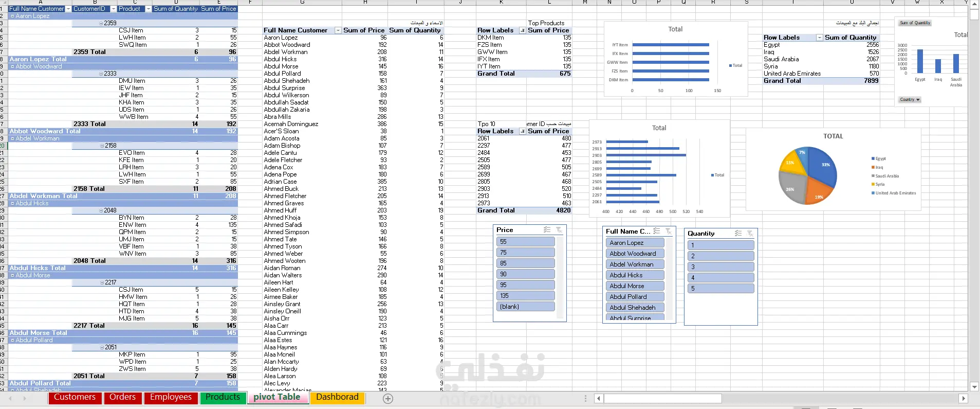Viewport: 980px width, 409px height.
Task: Collapse the customer ID 2359 group
Action: 101,23
